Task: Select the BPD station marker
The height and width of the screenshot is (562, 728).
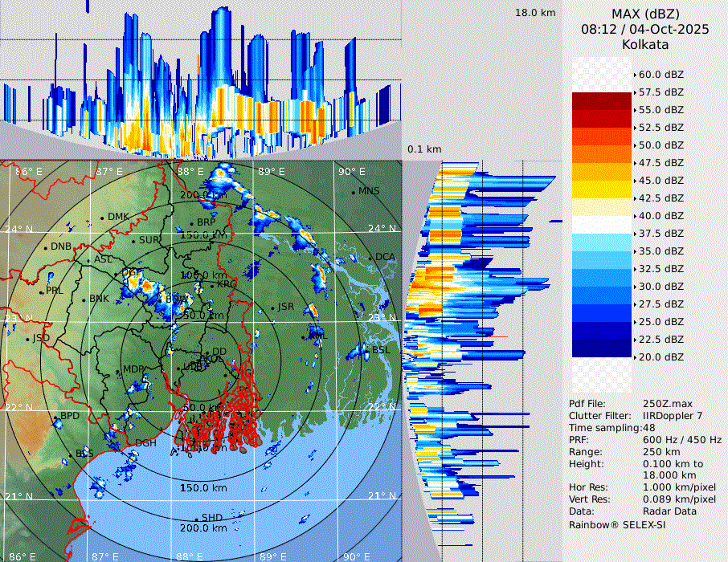Action: click(55, 418)
